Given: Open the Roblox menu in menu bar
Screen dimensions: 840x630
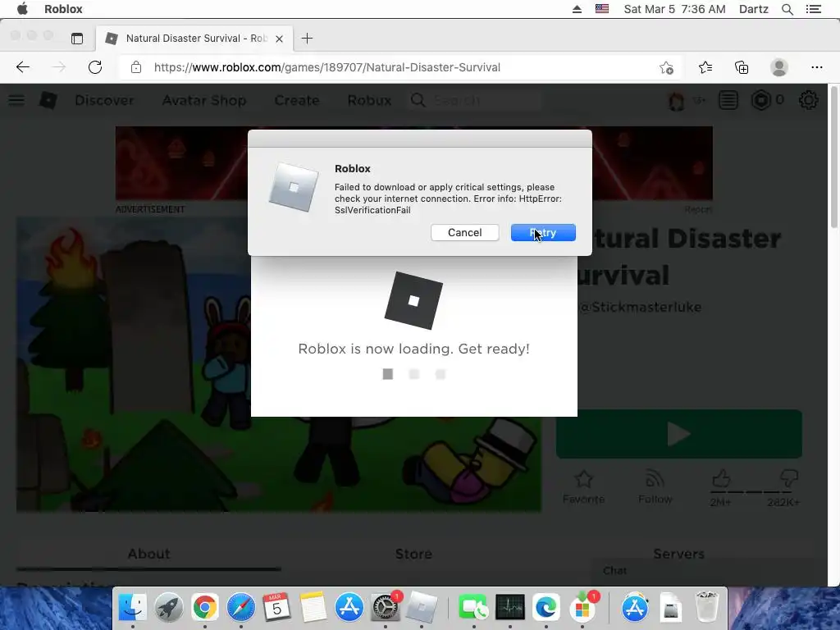Looking at the screenshot, I should (63, 9).
